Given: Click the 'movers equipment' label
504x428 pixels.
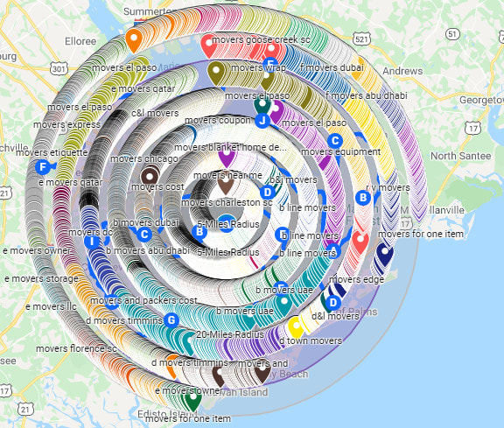Looking at the screenshot, I should click(341, 151).
